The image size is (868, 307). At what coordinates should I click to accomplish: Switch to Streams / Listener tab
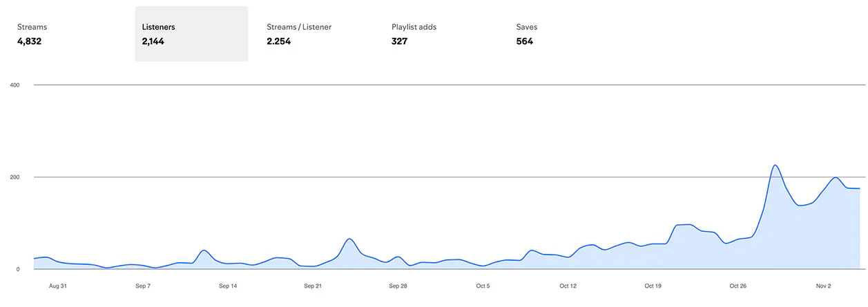tap(316, 34)
